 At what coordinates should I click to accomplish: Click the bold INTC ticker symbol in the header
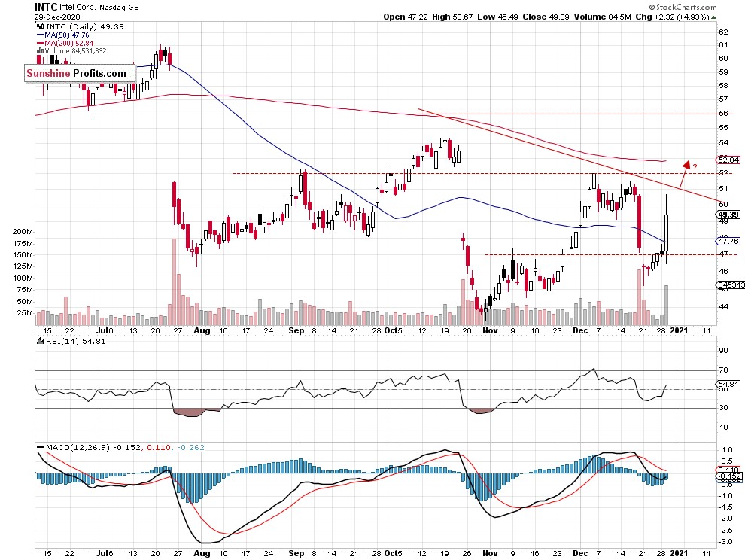tap(46, 7)
